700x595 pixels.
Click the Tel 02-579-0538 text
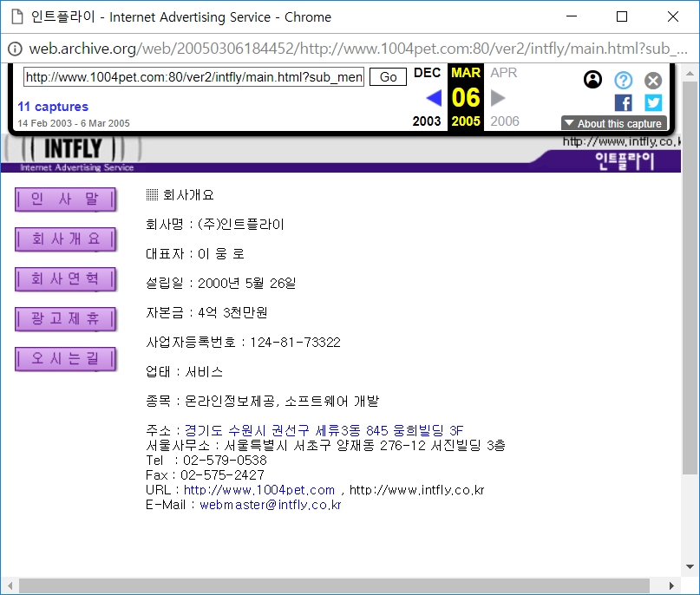[206, 461]
